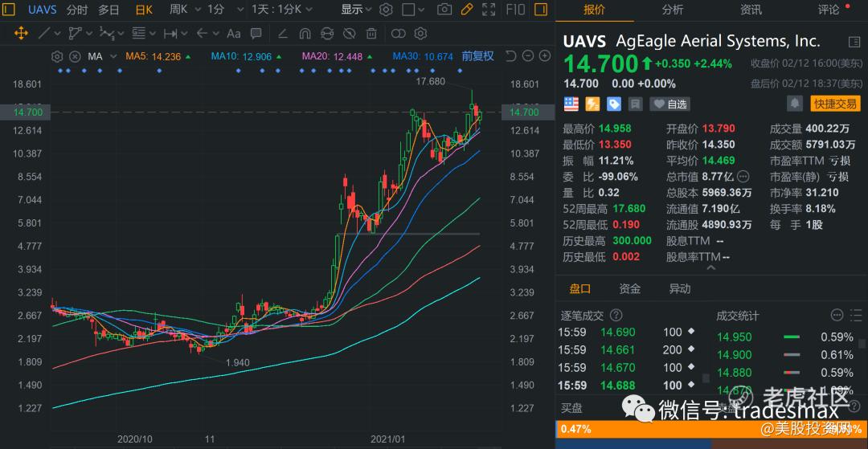Screen dimensions: 868x449
Task: Switch to the 分析 analysis tab
Action: click(x=673, y=10)
